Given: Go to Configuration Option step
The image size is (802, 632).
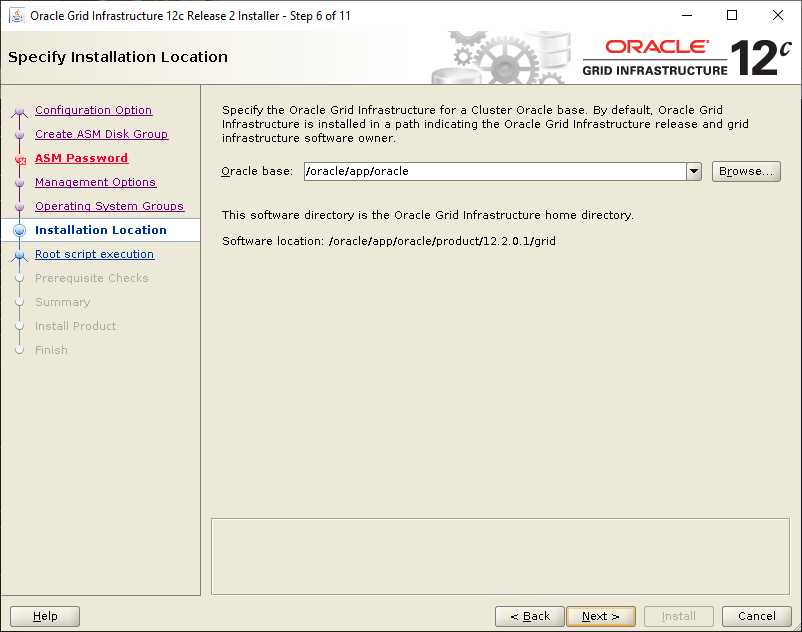Looking at the screenshot, I should pyautogui.click(x=93, y=110).
